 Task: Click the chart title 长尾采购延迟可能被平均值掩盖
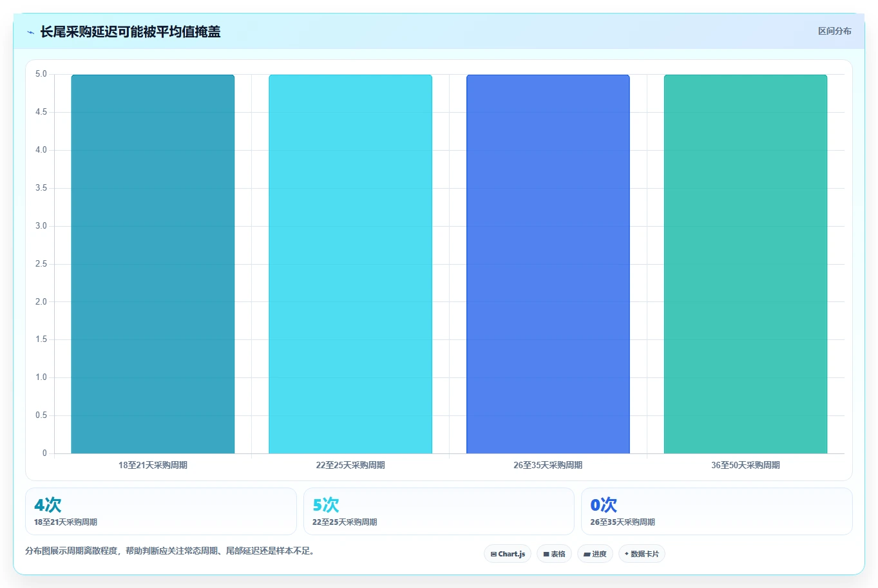click(x=130, y=32)
